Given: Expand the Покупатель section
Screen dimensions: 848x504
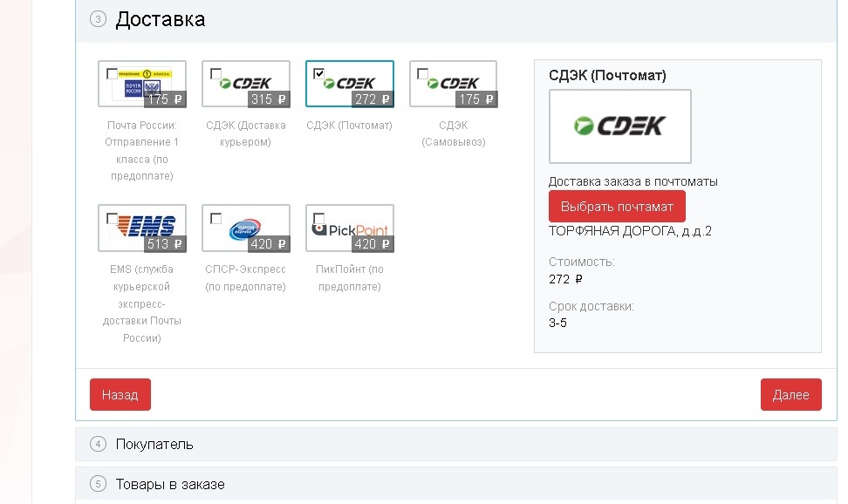Looking at the screenshot, I should [x=154, y=445].
